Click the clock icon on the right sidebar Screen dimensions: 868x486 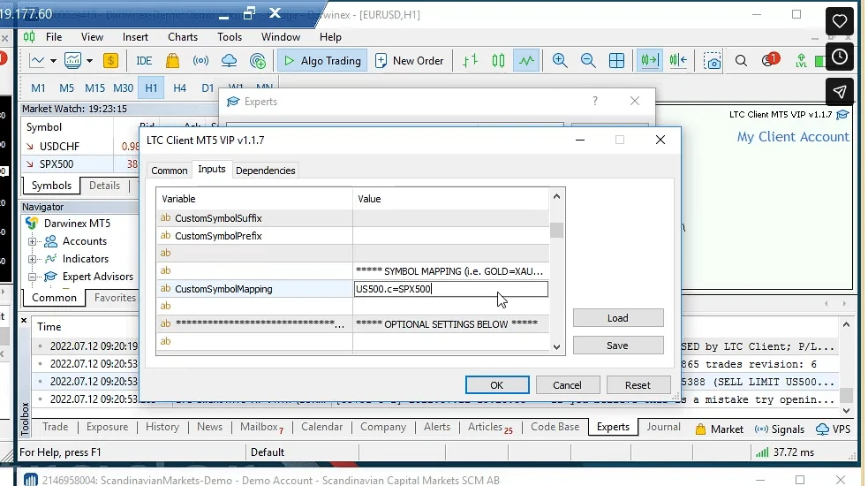[x=839, y=57]
